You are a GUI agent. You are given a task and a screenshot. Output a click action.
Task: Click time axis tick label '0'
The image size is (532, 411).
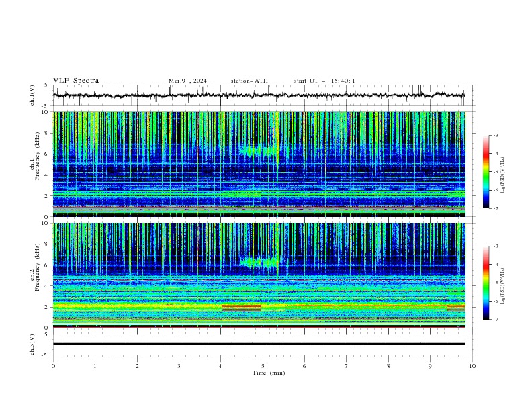(x=53, y=366)
